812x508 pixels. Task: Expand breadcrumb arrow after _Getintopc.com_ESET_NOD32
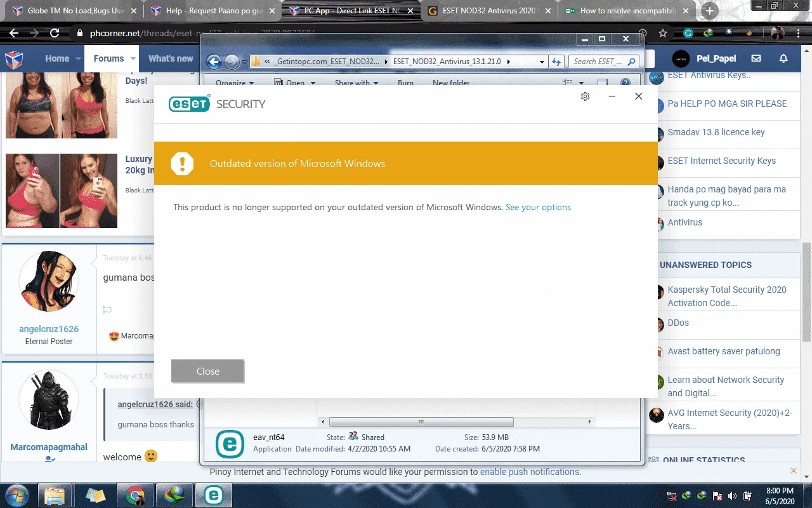pos(386,62)
